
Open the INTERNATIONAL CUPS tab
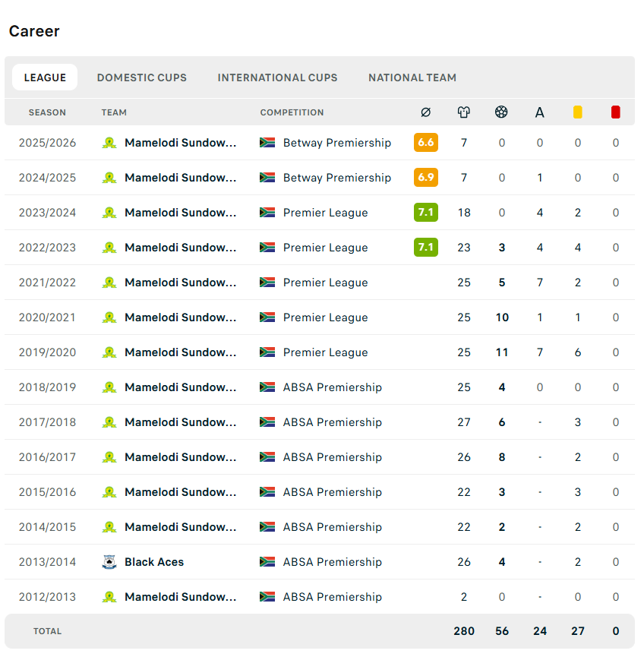click(277, 77)
